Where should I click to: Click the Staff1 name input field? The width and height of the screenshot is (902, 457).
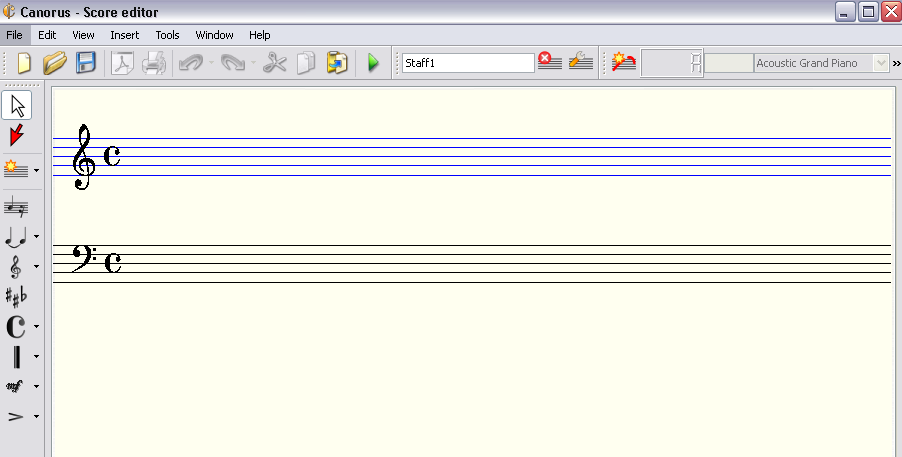[468, 63]
